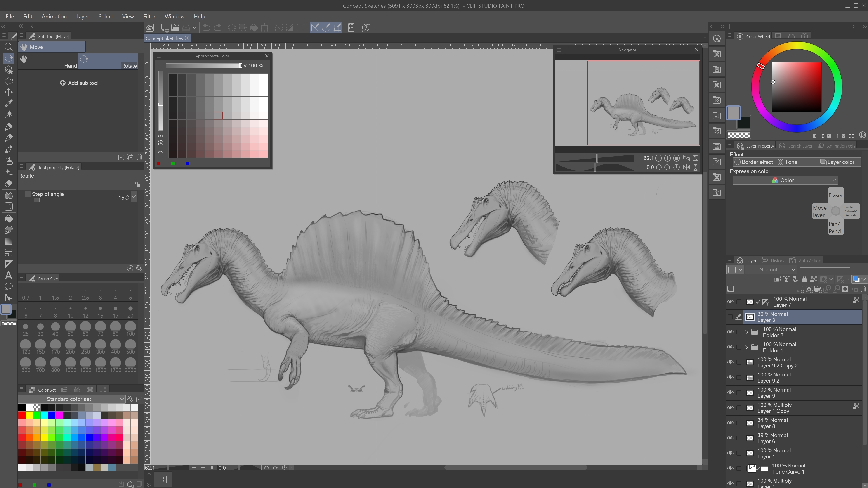The image size is (868, 488).
Task: Hide Layer 7 using its eye icon
Action: (x=730, y=302)
